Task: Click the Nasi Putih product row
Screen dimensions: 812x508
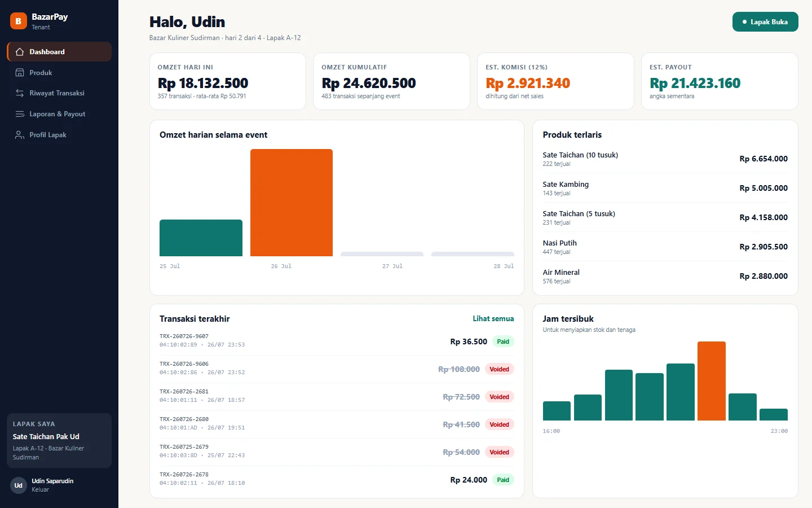Action: tap(665, 247)
